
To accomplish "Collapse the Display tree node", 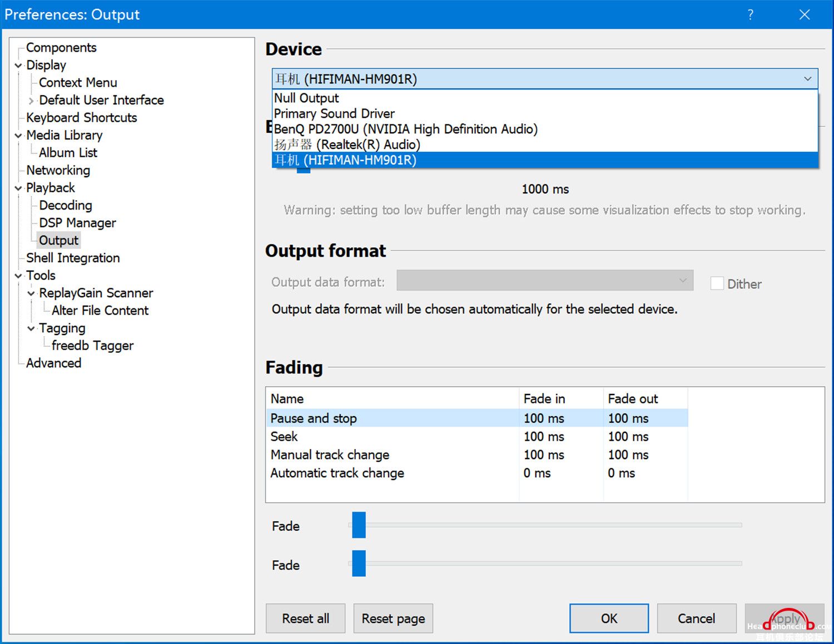I will click(x=18, y=66).
